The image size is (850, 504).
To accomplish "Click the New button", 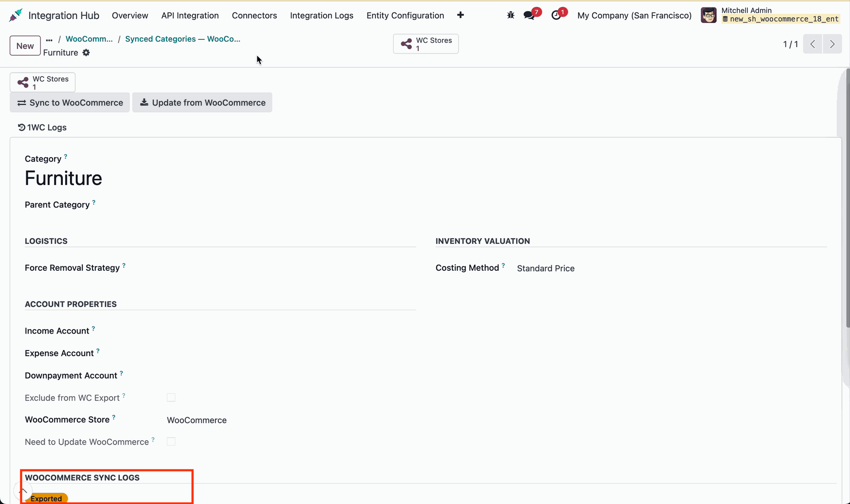I will click(x=25, y=46).
